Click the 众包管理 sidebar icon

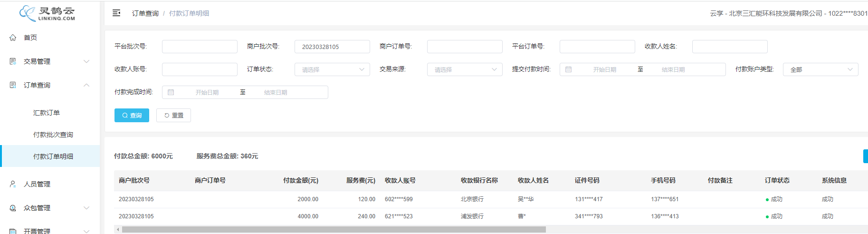tap(13, 208)
